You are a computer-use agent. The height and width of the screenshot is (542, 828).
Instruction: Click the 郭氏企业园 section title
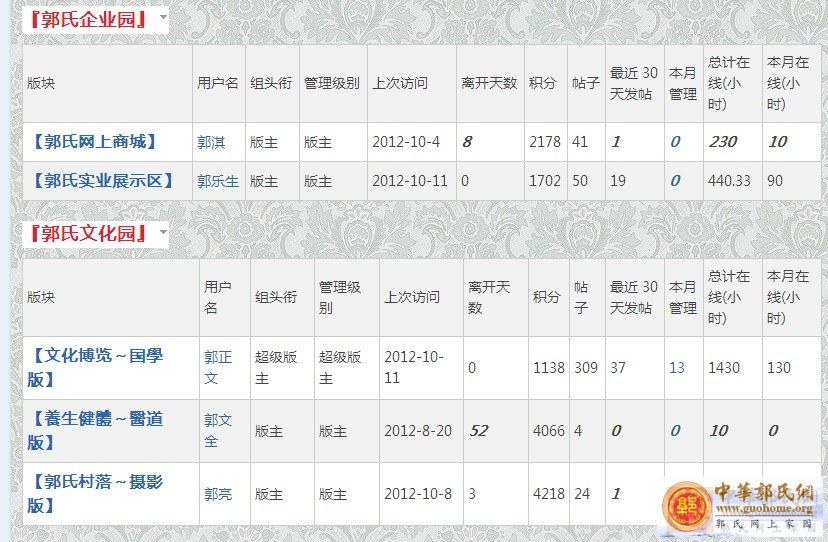[x=88, y=19]
